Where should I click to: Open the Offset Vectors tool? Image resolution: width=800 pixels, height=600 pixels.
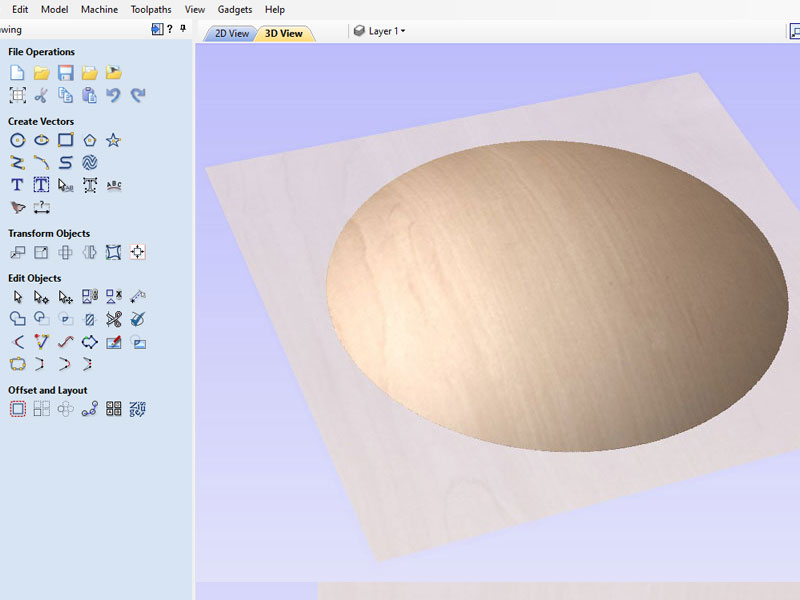[17, 408]
